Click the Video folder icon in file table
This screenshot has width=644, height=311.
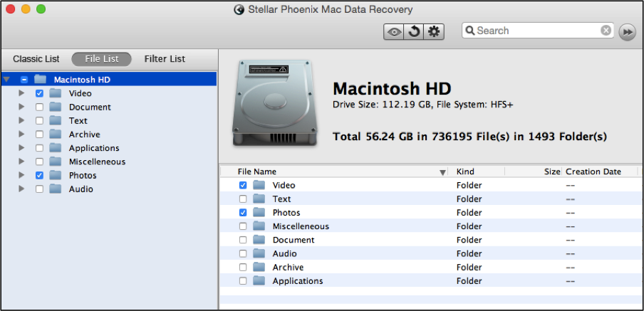pos(259,185)
